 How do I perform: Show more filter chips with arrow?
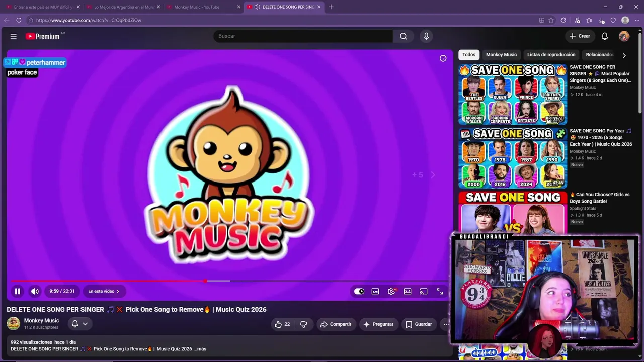624,55
